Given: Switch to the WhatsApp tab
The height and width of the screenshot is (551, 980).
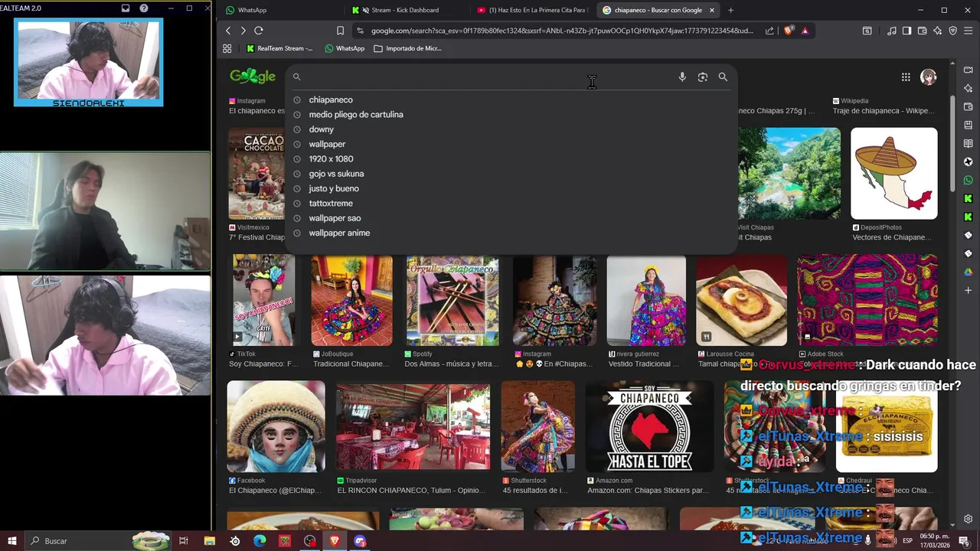Looking at the screenshot, I should pos(279,10).
